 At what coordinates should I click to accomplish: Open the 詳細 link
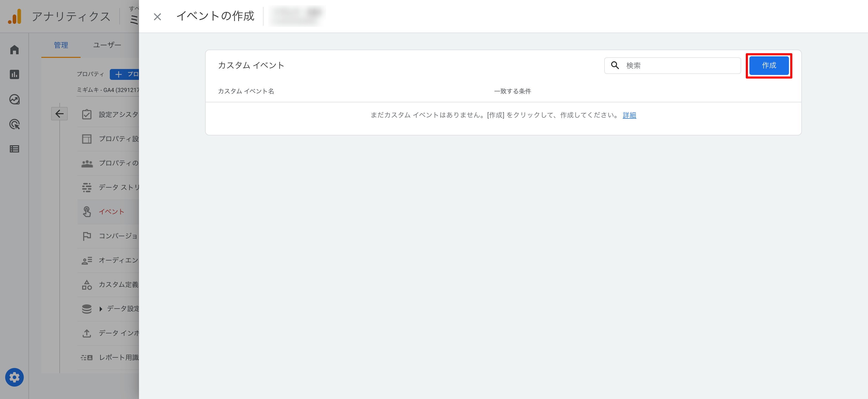coord(630,115)
